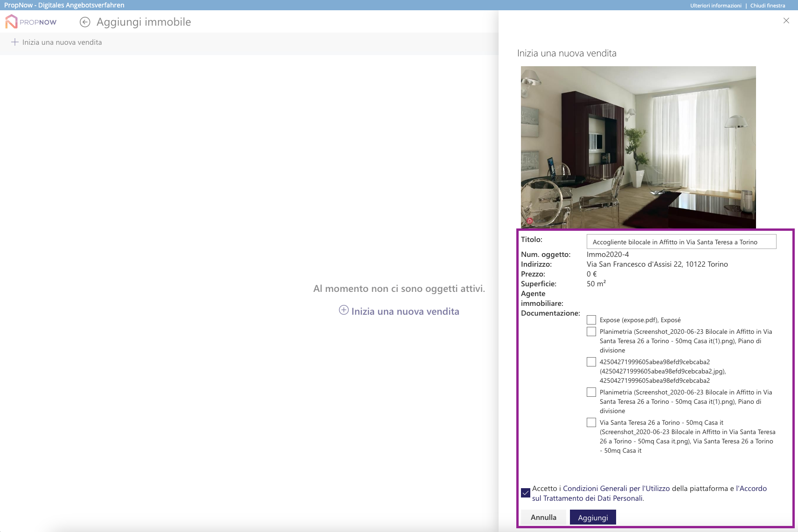This screenshot has width=798, height=532.
Task: Click the apartment photo
Action: point(638,147)
